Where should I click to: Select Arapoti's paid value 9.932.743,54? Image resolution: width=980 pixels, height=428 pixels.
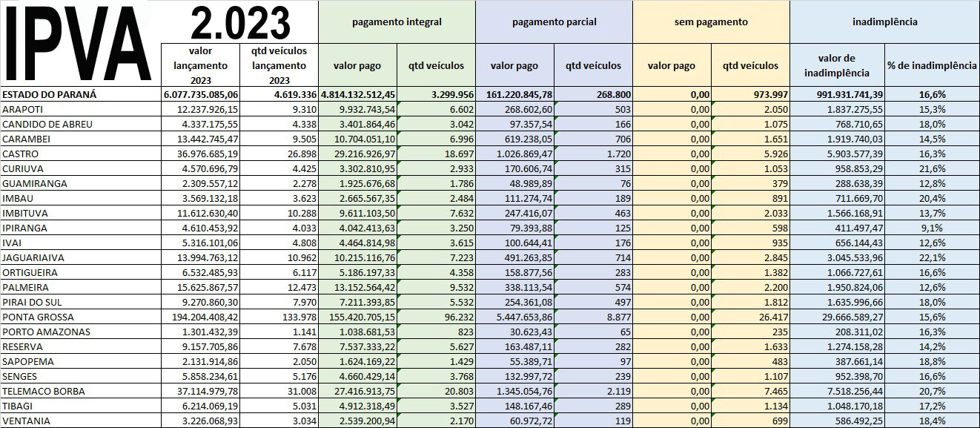(358, 109)
